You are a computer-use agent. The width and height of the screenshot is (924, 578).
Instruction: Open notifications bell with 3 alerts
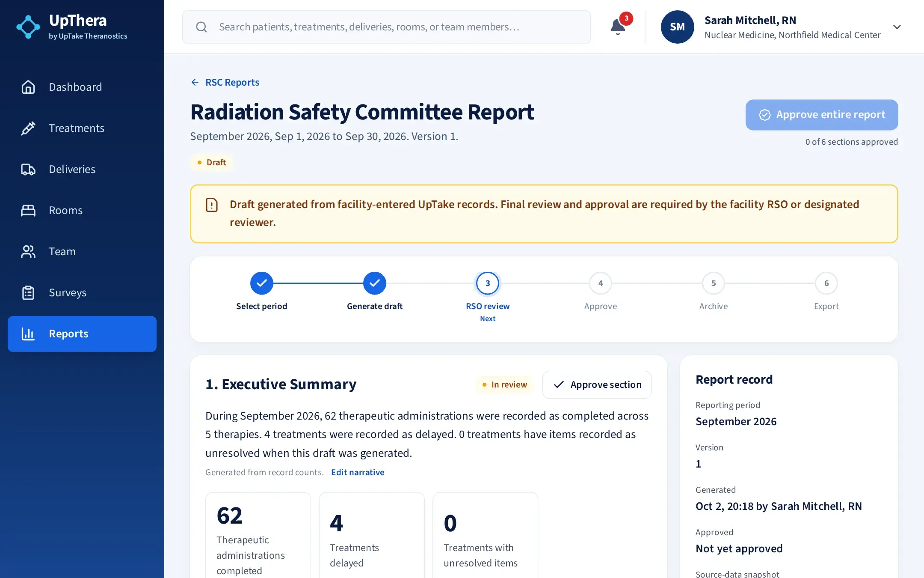(x=618, y=27)
